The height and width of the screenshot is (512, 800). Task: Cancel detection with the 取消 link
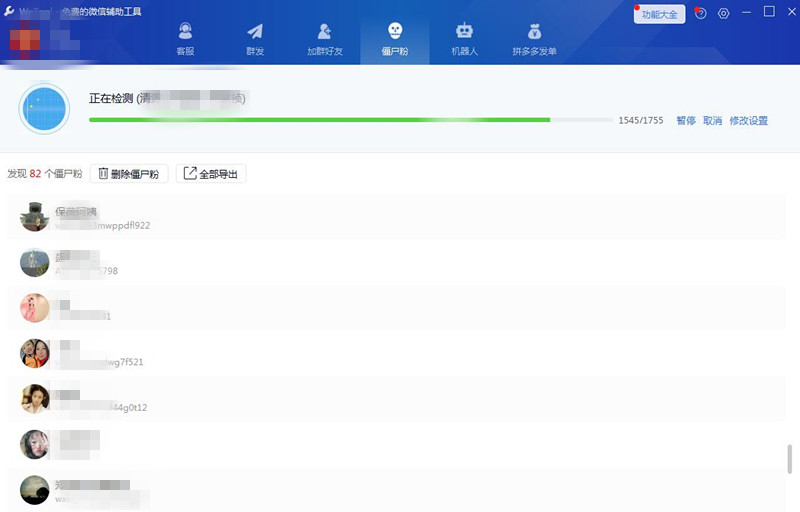point(712,120)
